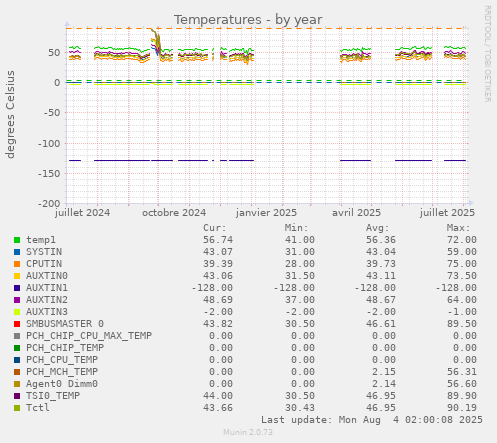The image size is (497, 443).
Task: Click the 'Cur:' column header
Action: (x=215, y=228)
